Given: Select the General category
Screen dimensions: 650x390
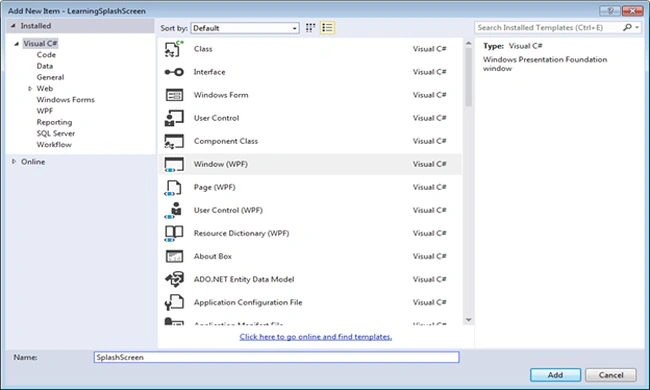Looking at the screenshot, I should coord(50,77).
